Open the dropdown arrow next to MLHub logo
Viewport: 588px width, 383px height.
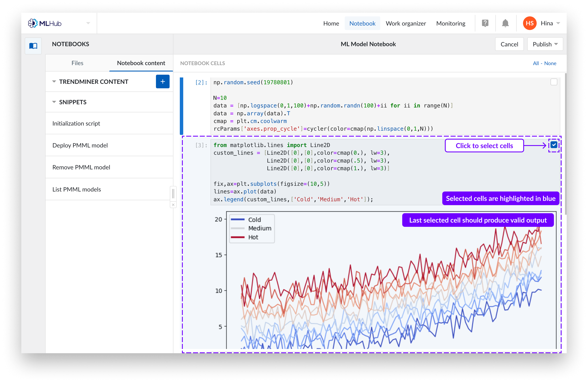(88, 23)
